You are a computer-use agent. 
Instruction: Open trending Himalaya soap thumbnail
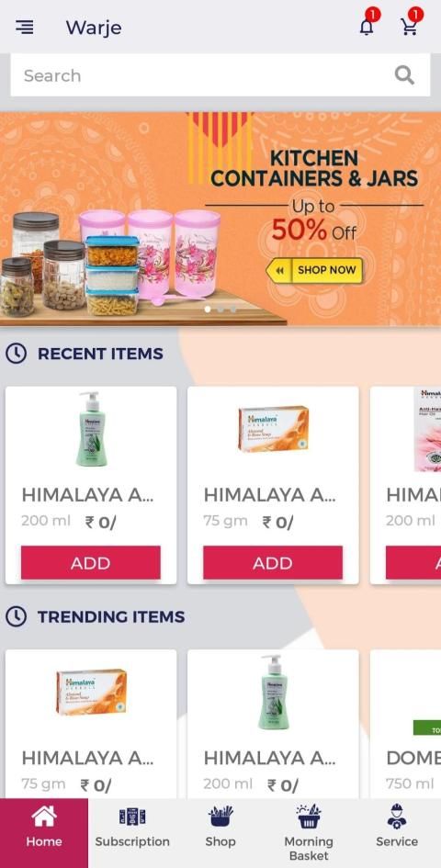91,692
